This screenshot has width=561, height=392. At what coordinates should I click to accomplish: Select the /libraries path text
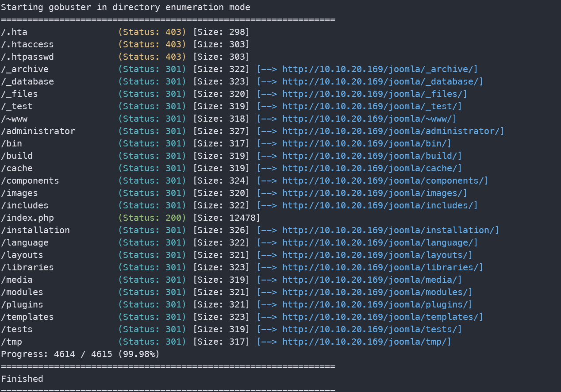[x=27, y=267]
